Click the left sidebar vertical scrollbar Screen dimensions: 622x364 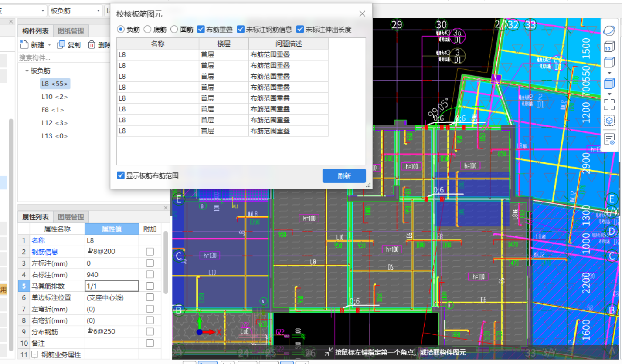click(11, 235)
